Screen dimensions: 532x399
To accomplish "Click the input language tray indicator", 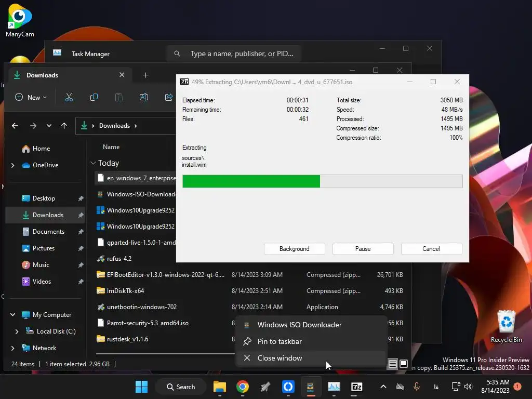I will coord(436,387).
